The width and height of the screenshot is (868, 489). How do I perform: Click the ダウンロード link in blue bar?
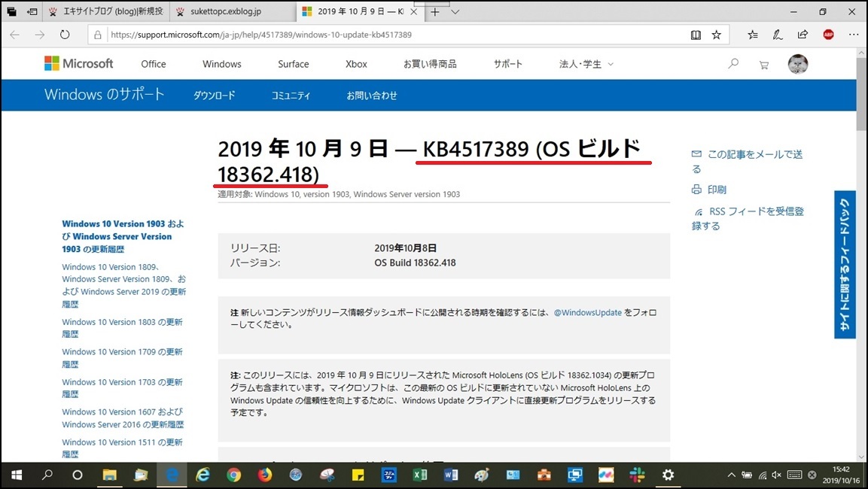(x=215, y=96)
